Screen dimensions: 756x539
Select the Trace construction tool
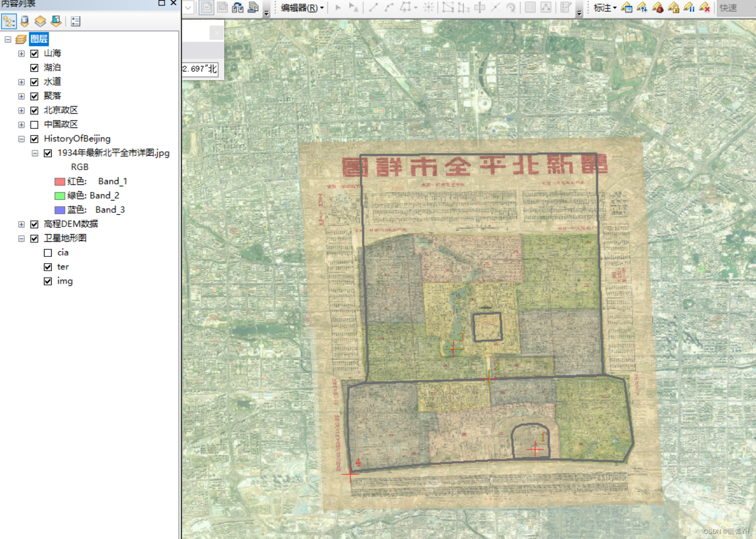click(405, 8)
